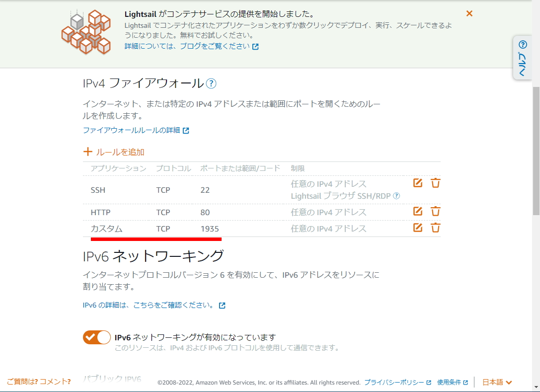Select the SSH application cell
Screen dimensions: 540x392
point(98,190)
